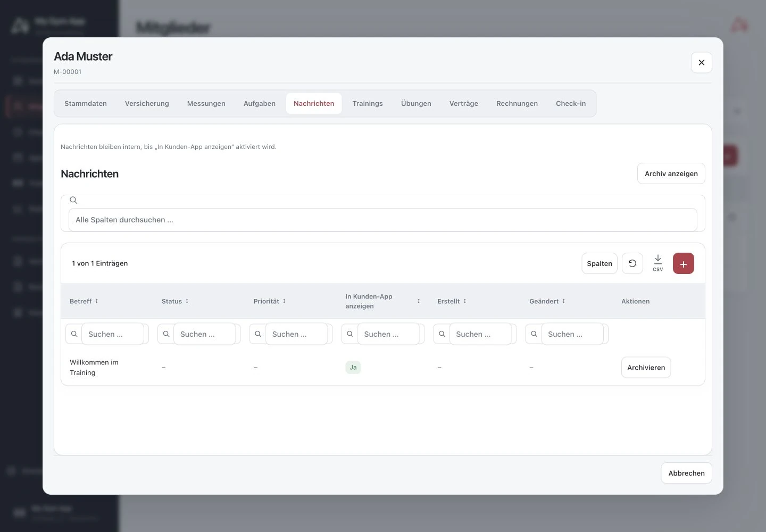Click the red plus add-message button

[x=683, y=263]
